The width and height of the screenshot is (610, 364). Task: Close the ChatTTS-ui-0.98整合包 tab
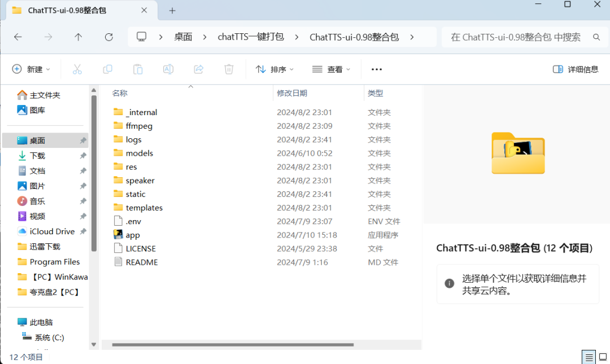pyautogui.click(x=144, y=10)
